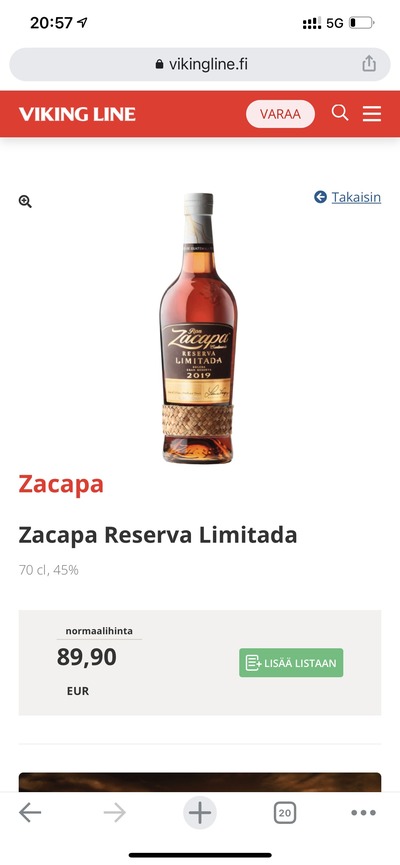Tap the lock icon in address bar
This screenshot has height=865, width=400.
[159, 65]
